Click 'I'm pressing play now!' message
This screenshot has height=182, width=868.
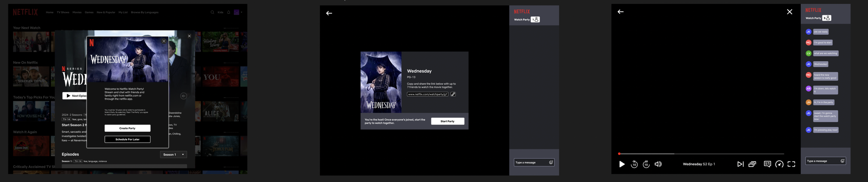pyautogui.click(x=826, y=130)
